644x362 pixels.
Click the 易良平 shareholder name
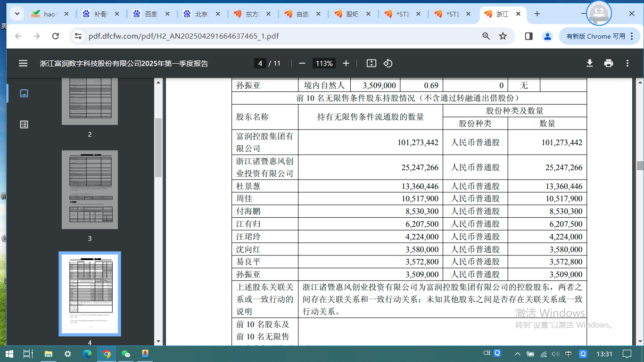pyautogui.click(x=248, y=262)
